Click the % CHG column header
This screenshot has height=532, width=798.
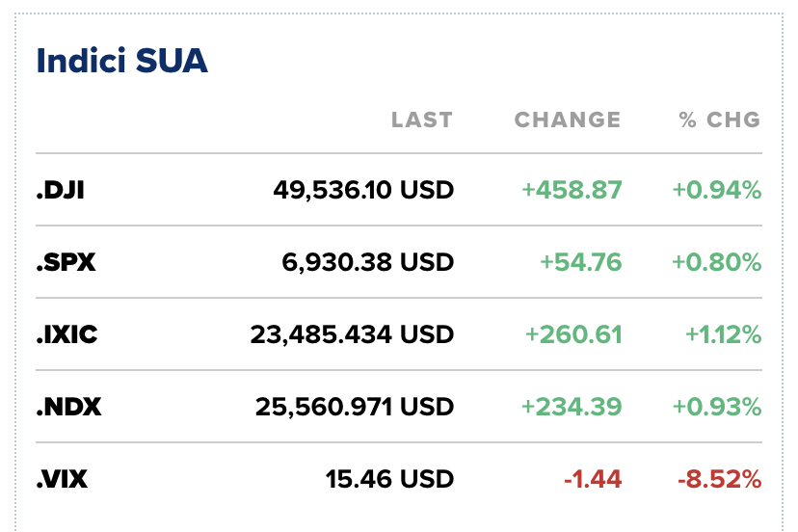(x=719, y=120)
